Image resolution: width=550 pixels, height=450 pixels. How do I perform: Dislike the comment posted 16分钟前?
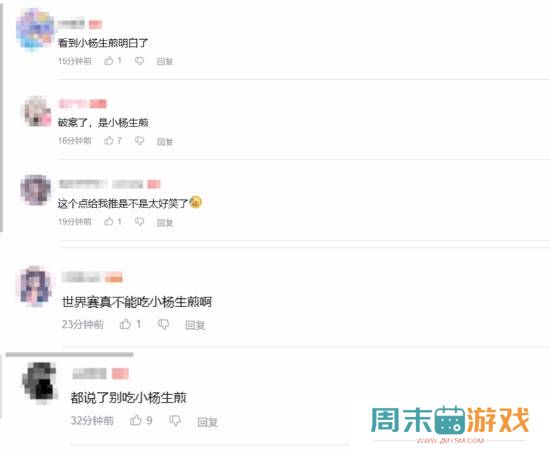point(140,141)
